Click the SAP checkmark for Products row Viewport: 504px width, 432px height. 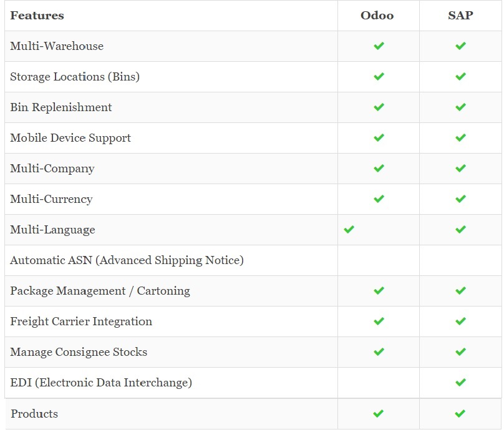[x=460, y=413]
